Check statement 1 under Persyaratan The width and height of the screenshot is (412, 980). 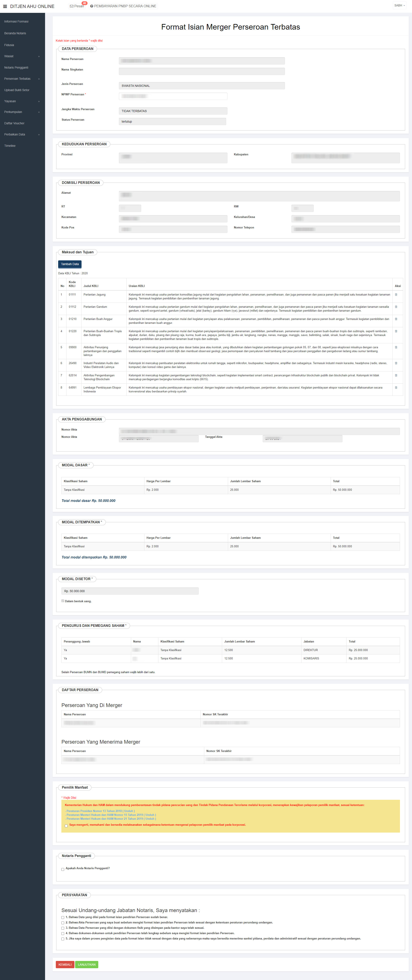pyautogui.click(x=63, y=917)
